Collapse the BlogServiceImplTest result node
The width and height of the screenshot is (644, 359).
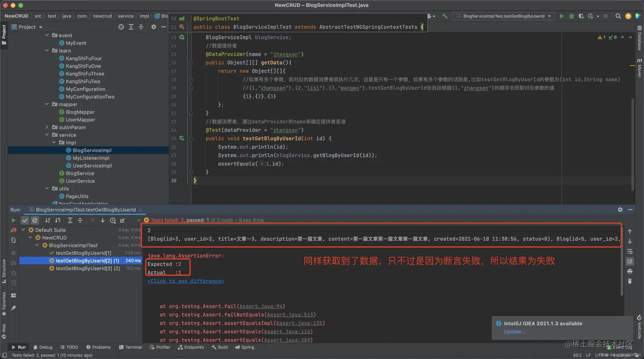37,245
